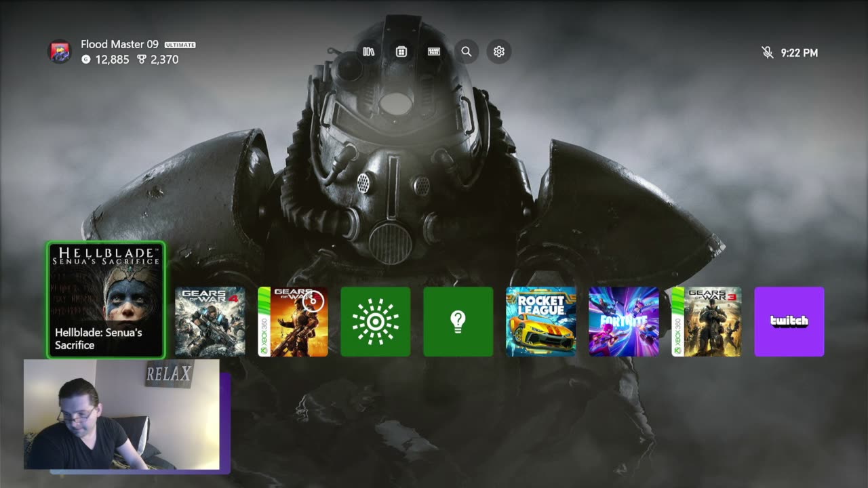The width and height of the screenshot is (868, 488).
Task: Open Gears of War 2 Xbox 360 tile
Action: click(x=293, y=321)
